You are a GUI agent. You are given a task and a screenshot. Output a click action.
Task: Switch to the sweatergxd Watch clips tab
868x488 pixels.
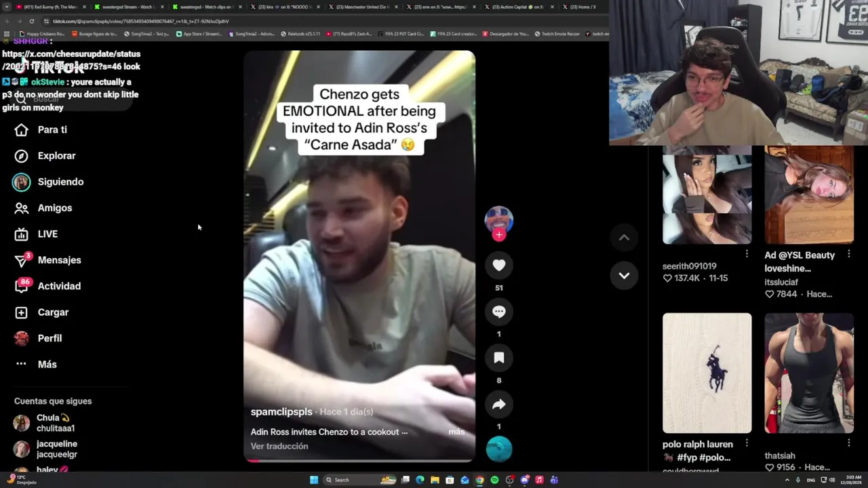(x=207, y=7)
